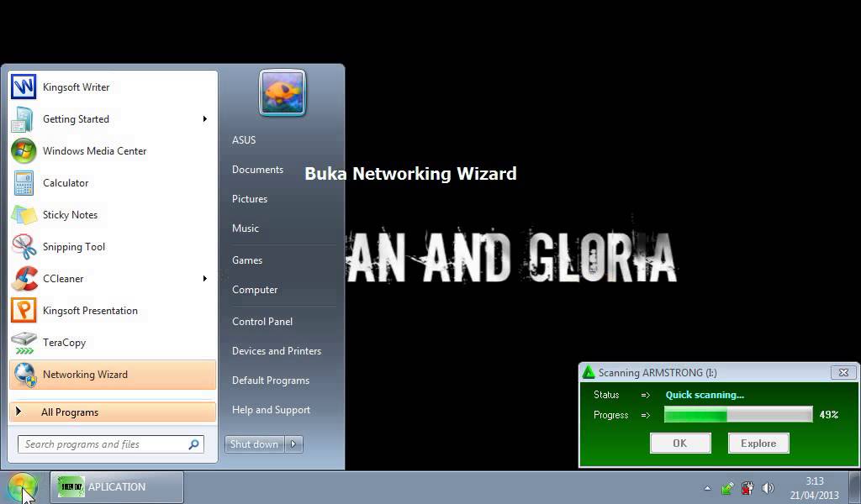Screen dimensions: 861x504
Task: Click the search magnifier icon
Action: (193, 444)
